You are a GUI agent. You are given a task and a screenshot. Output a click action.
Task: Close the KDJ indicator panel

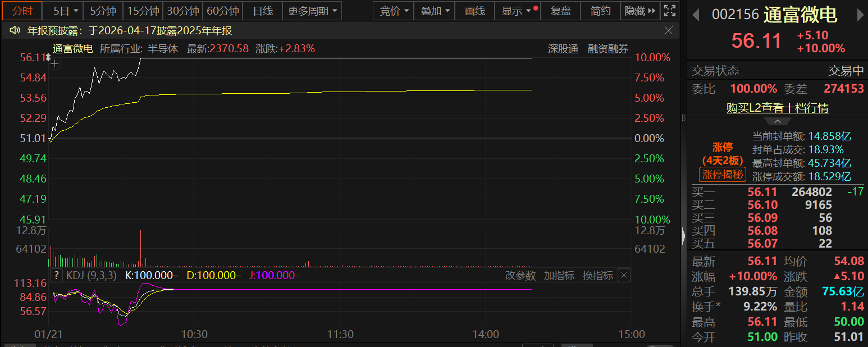[x=624, y=275]
